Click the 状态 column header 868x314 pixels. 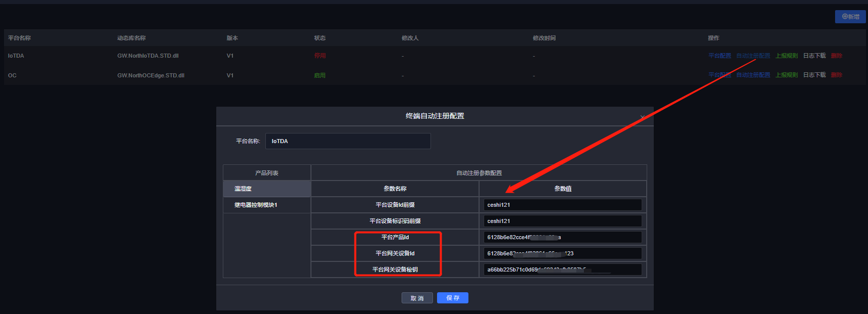point(320,38)
